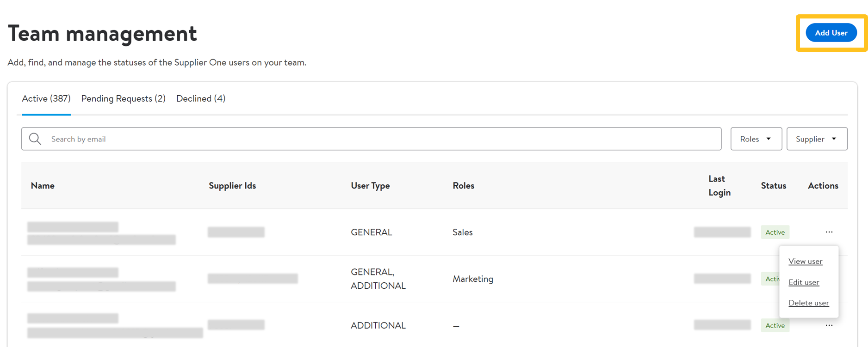This screenshot has width=868, height=347.
Task: Switch to the Declined tab
Action: tap(200, 98)
